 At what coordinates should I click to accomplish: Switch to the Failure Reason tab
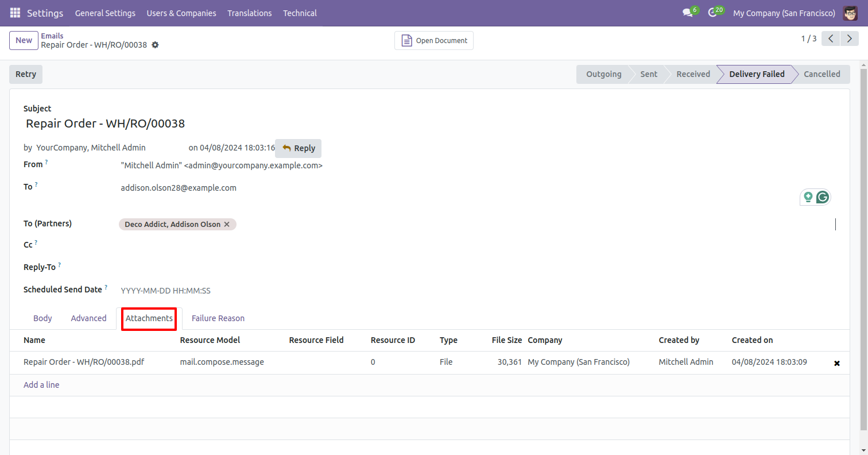pos(218,318)
